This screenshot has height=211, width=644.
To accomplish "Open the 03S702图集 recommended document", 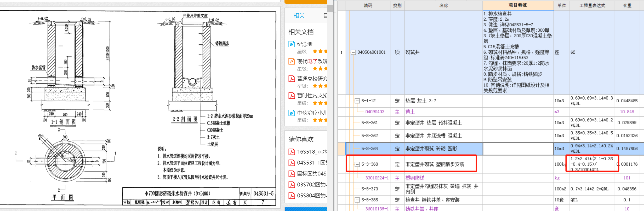I will coord(312,185).
